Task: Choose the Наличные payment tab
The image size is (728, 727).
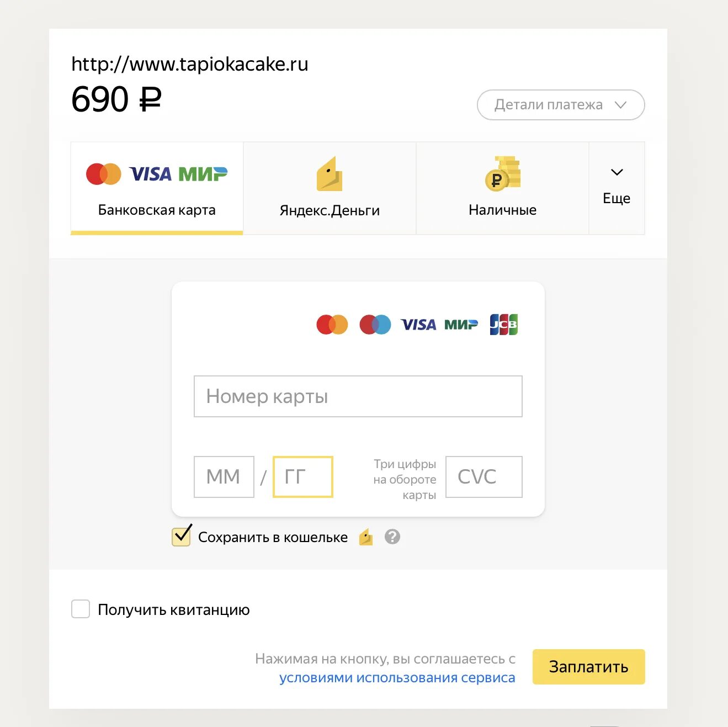Action: [x=502, y=188]
